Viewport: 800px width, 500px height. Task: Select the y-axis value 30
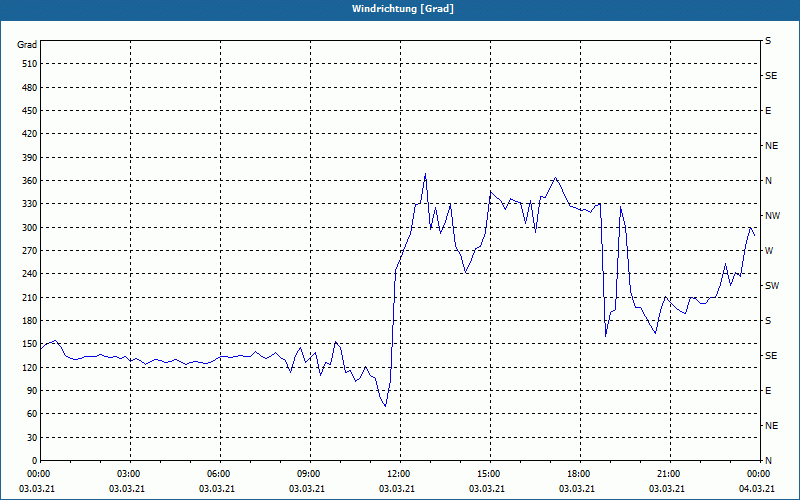(32, 438)
